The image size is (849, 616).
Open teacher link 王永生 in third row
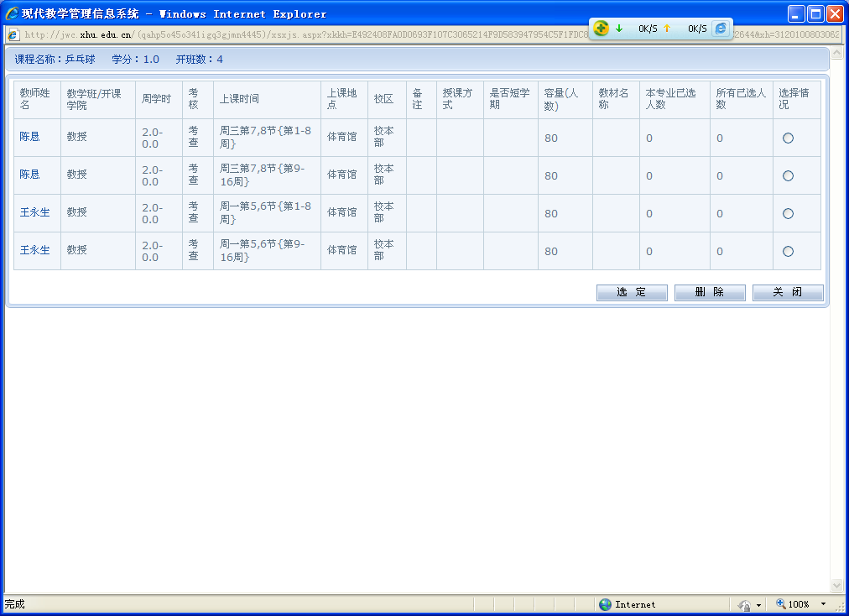[34, 212]
